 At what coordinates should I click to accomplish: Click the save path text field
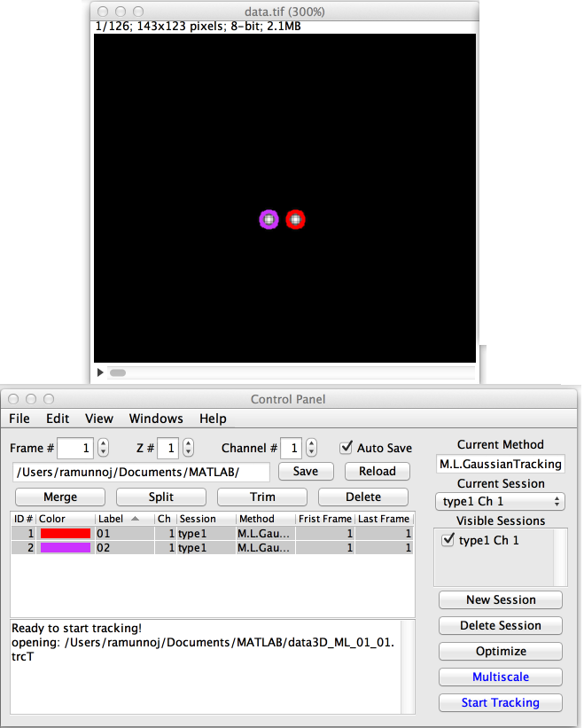(141, 472)
